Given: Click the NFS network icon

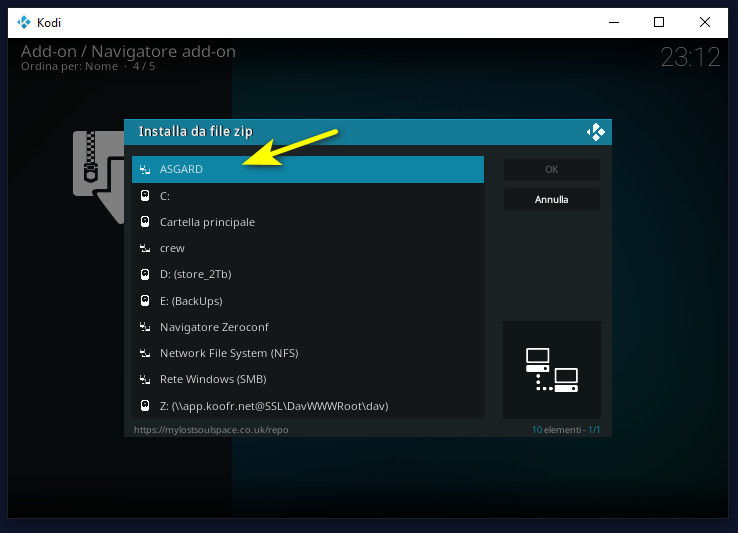Looking at the screenshot, I should pyautogui.click(x=145, y=353).
